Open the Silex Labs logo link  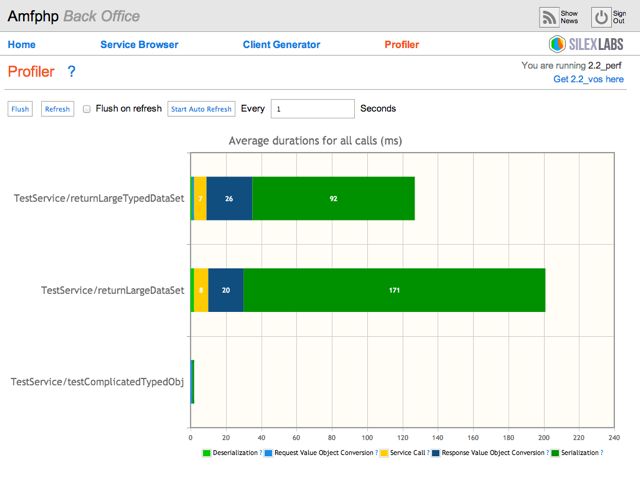pos(588,45)
